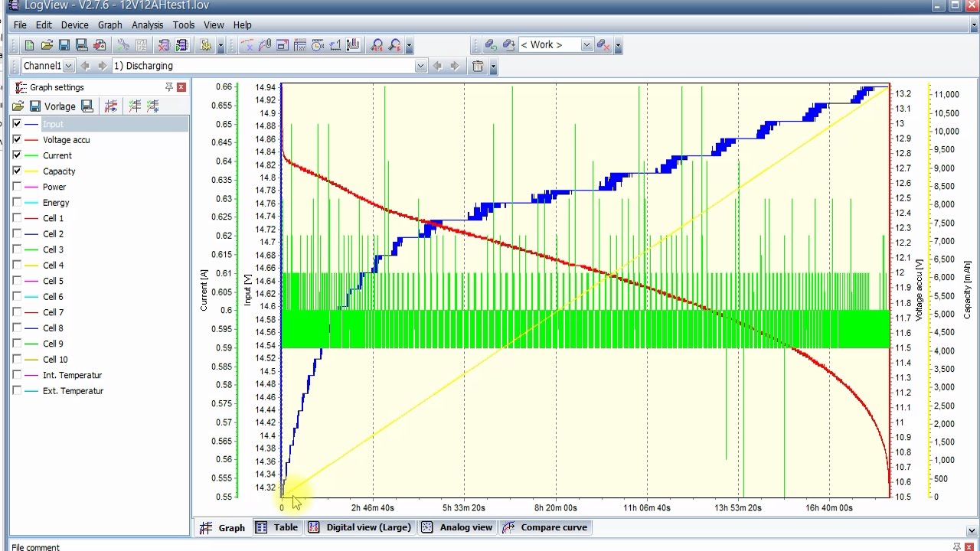Enable the Cell 1 checkbox
Image resolution: width=980 pixels, height=551 pixels.
pyautogui.click(x=17, y=218)
